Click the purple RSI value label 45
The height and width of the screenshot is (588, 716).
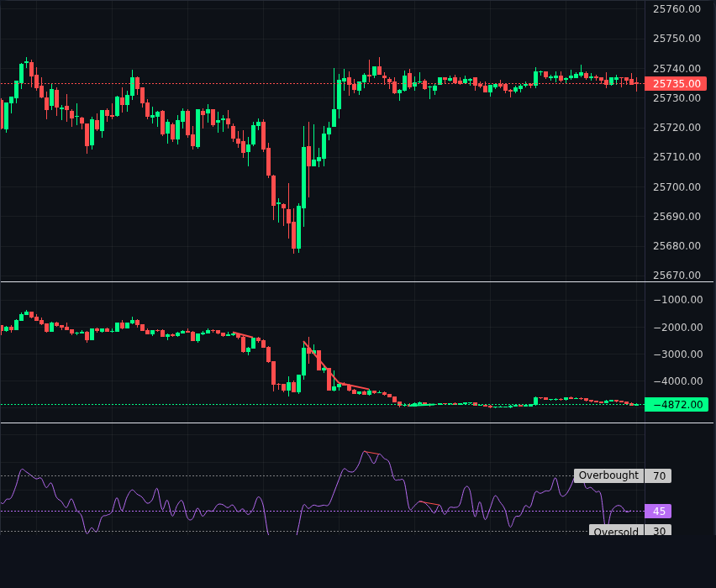(659, 511)
